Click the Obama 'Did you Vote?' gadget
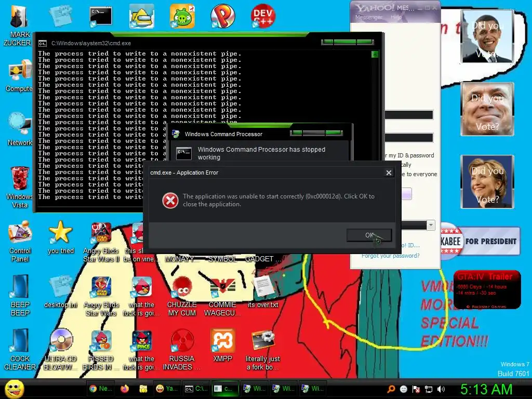Screen dimensions: 532x399 [x=487, y=36]
